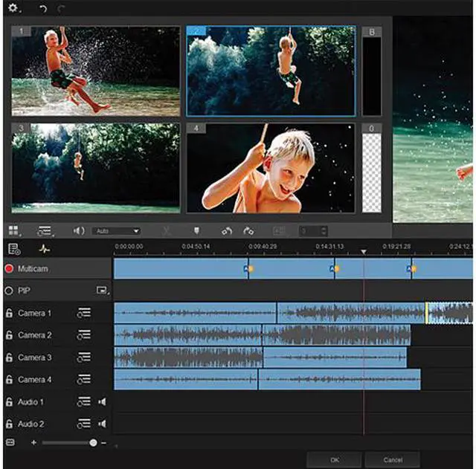This screenshot has width=476, height=469.
Task: Open the camera count grid dropdown
Action: click(x=14, y=231)
